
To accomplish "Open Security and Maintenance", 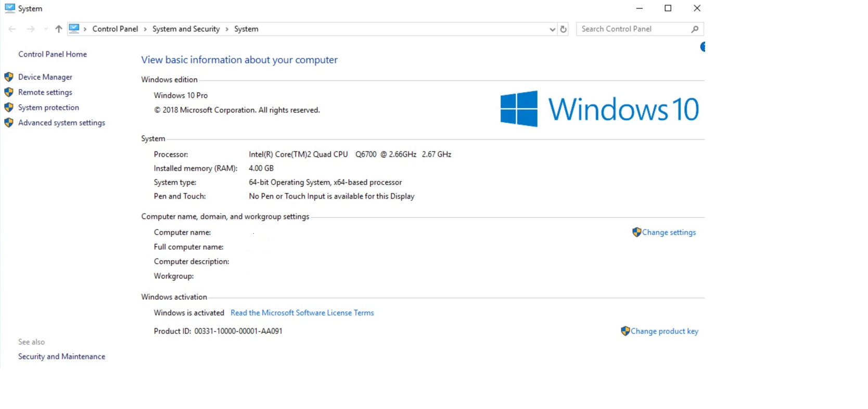I will (61, 356).
